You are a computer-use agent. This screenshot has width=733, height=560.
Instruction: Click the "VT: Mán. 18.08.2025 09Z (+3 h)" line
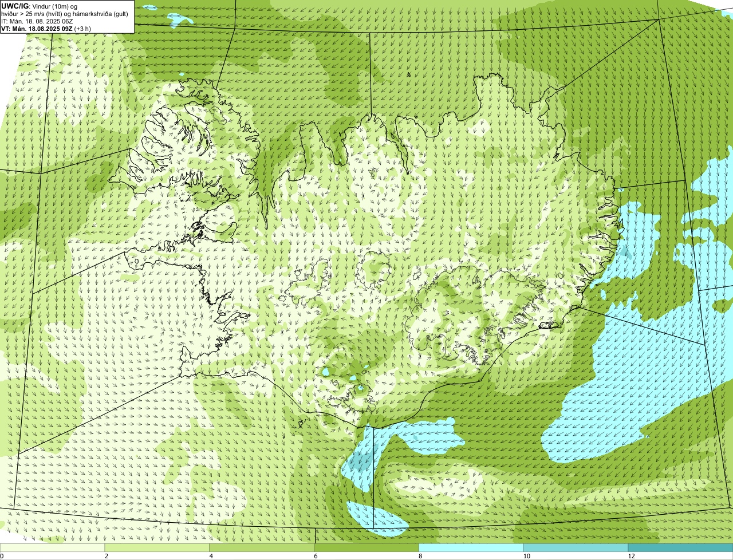coord(46,28)
